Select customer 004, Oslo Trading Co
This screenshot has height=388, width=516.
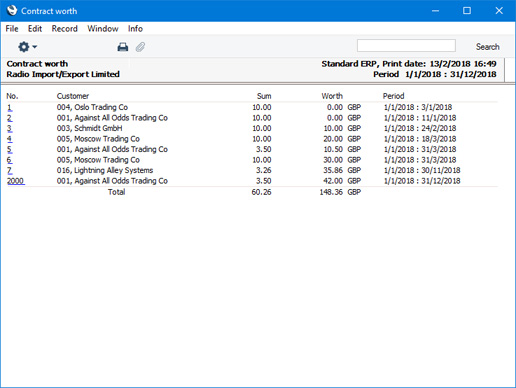click(92, 107)
